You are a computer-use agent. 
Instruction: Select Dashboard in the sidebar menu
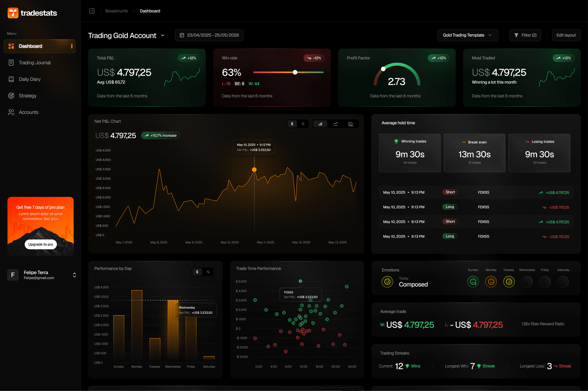click(30, 46)
